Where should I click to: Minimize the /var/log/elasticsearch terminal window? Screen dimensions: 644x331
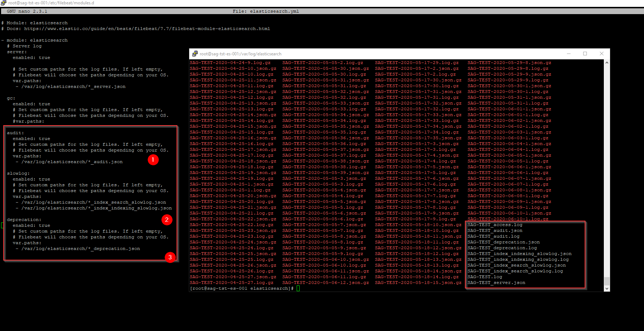[x=569, y=54]
